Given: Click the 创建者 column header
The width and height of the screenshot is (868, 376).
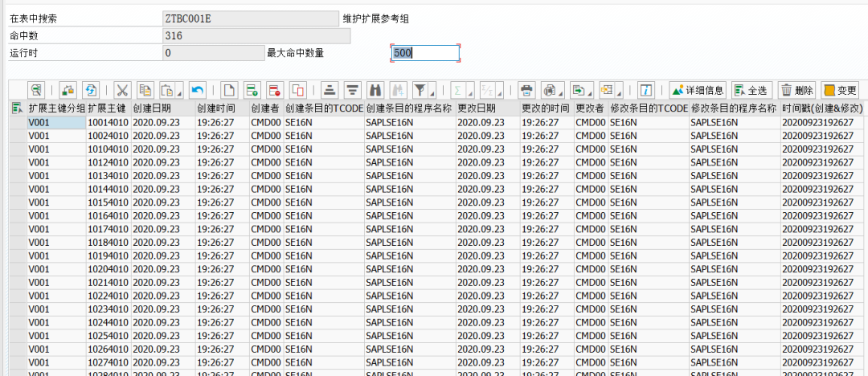Looking at the screenshot, I should 266,108.
